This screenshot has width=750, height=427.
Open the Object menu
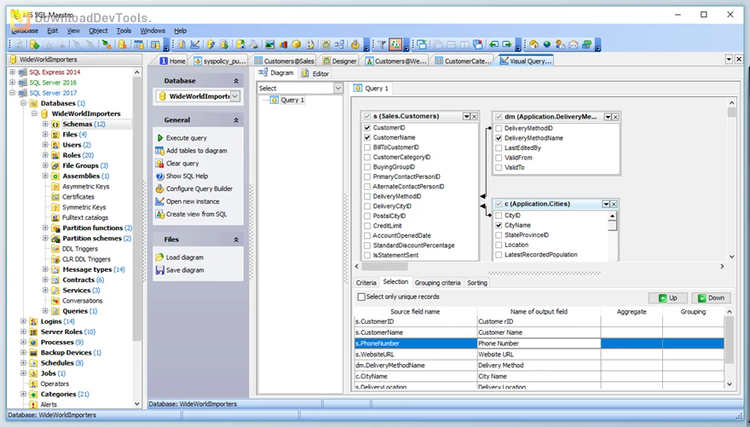point(98,31)
